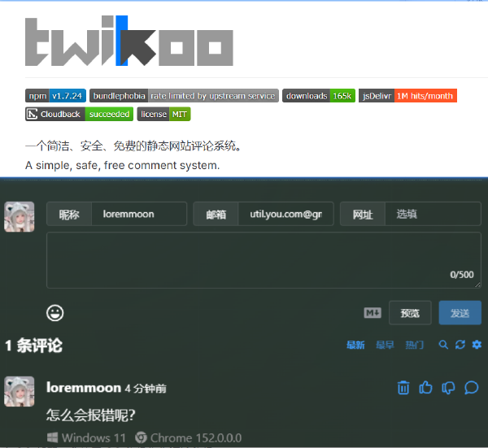Sort comments by 热门 (hot)
The width and height of the screenshot is (488, 448).
[x=415, y=345]
